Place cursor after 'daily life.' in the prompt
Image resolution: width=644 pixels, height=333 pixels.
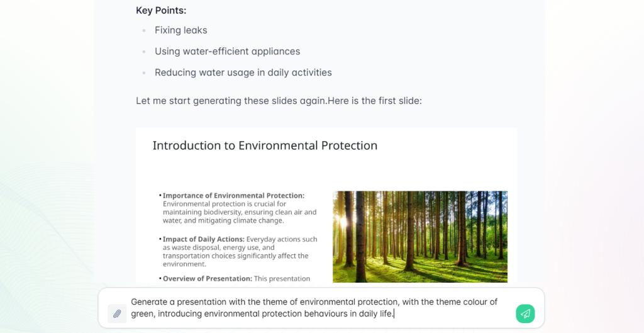[394, 313]
